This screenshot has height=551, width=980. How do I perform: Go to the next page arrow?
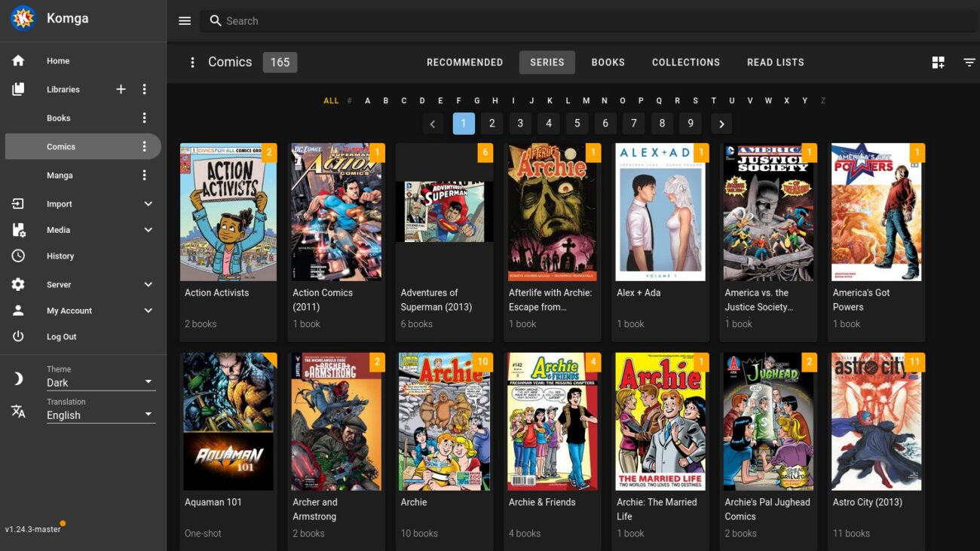[721, 124]
